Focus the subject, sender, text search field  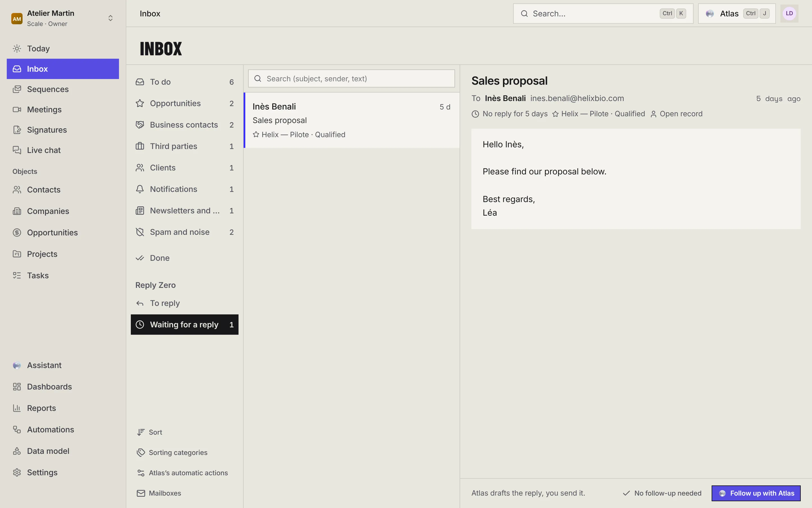351,79
